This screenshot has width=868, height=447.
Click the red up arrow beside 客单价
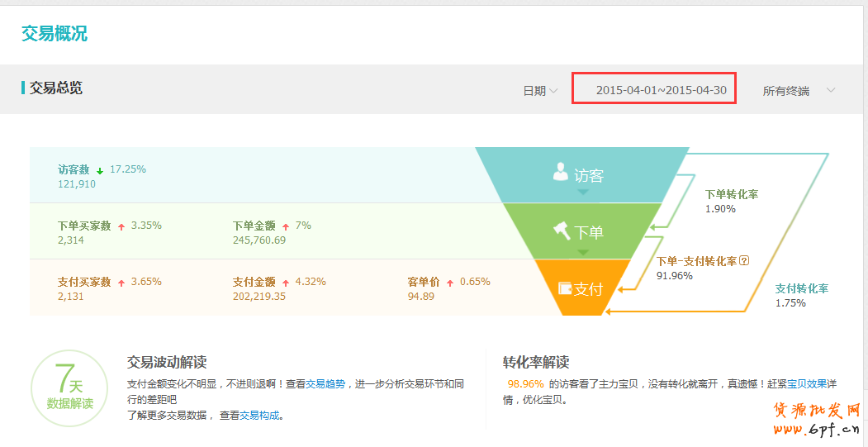point(450,283)
